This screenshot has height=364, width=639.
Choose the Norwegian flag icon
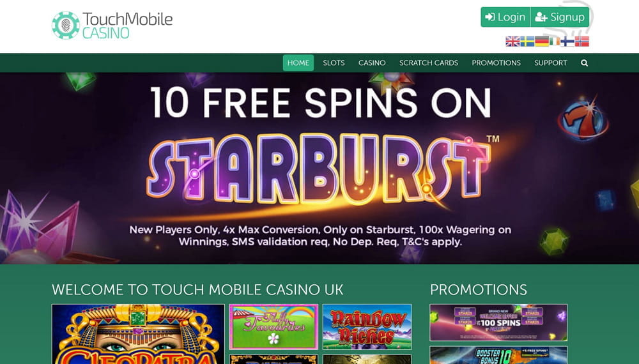pyautogui.click(x=582, y=41)
